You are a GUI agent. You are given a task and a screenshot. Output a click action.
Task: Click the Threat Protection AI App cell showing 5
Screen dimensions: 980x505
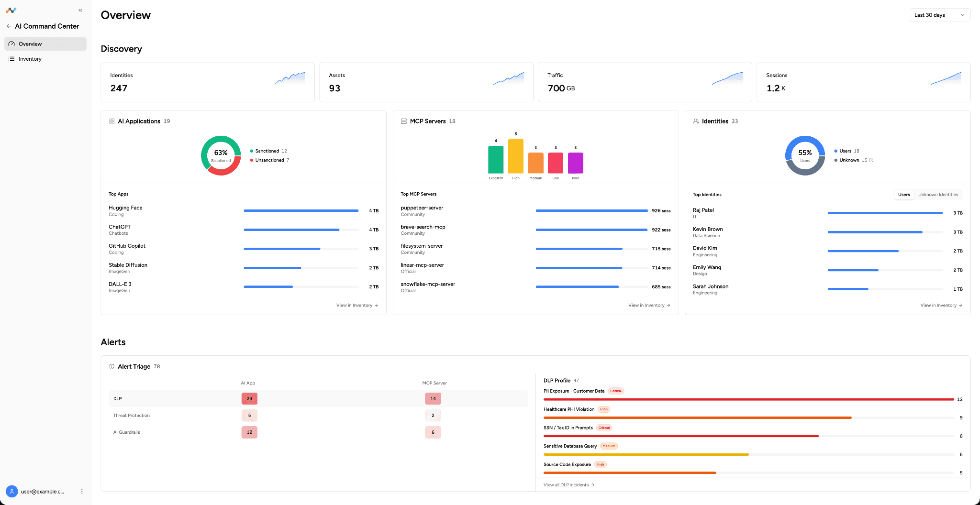coord(249,416)
